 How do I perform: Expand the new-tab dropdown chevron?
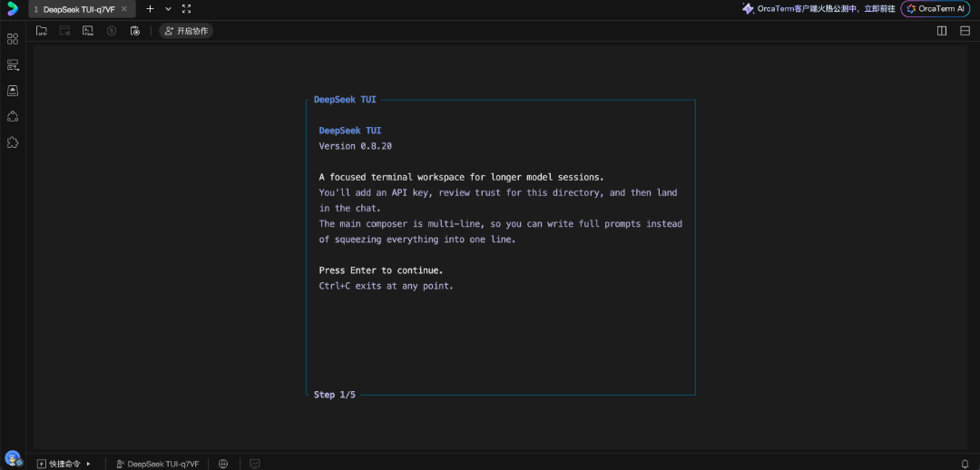(168, 9)
